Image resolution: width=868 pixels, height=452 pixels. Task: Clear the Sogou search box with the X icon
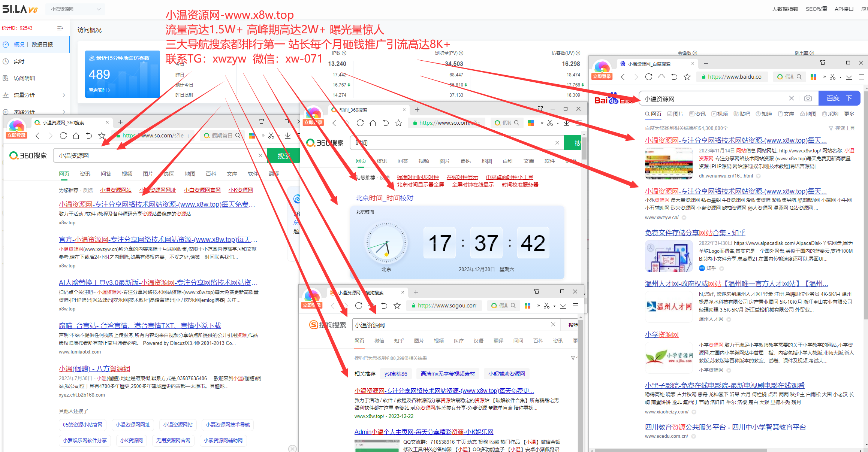pyautogui.click(x=553, y=324)
